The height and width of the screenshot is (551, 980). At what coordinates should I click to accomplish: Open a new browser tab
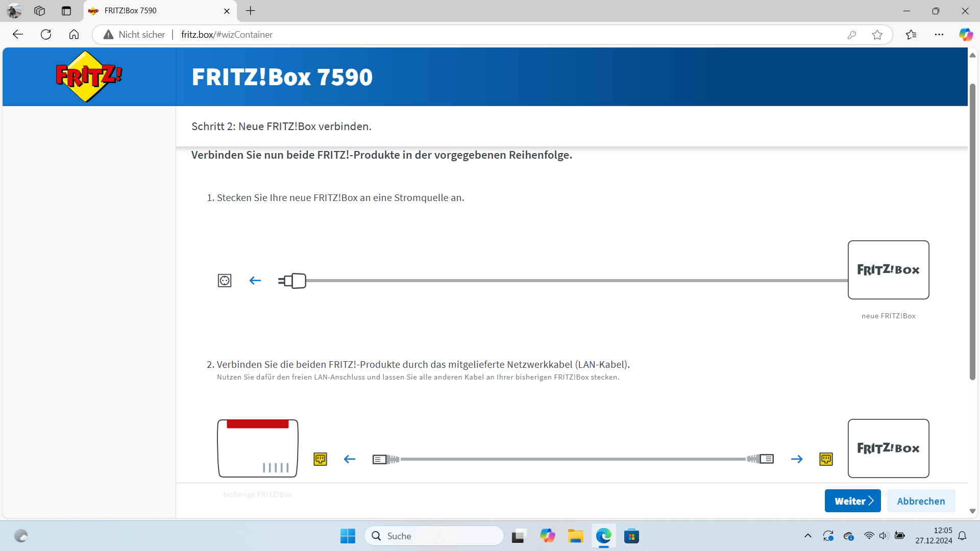click(250, 11)
